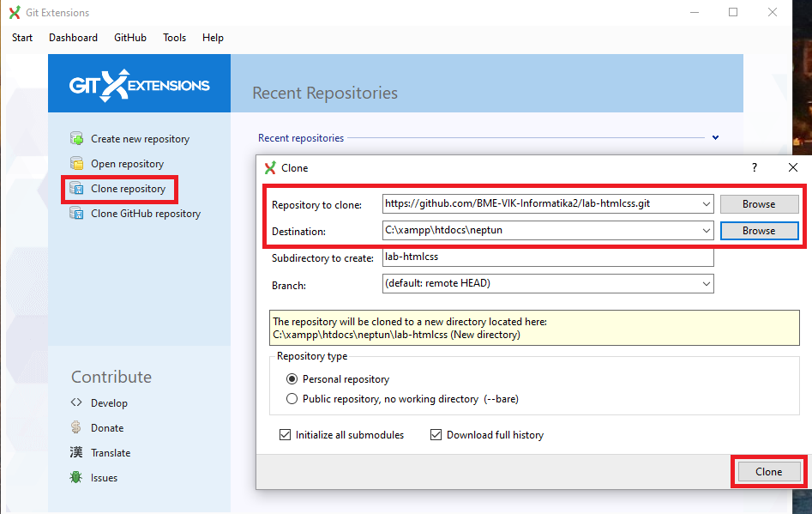
Task: Click the Donate icon
Action: (x=76, y=428)
